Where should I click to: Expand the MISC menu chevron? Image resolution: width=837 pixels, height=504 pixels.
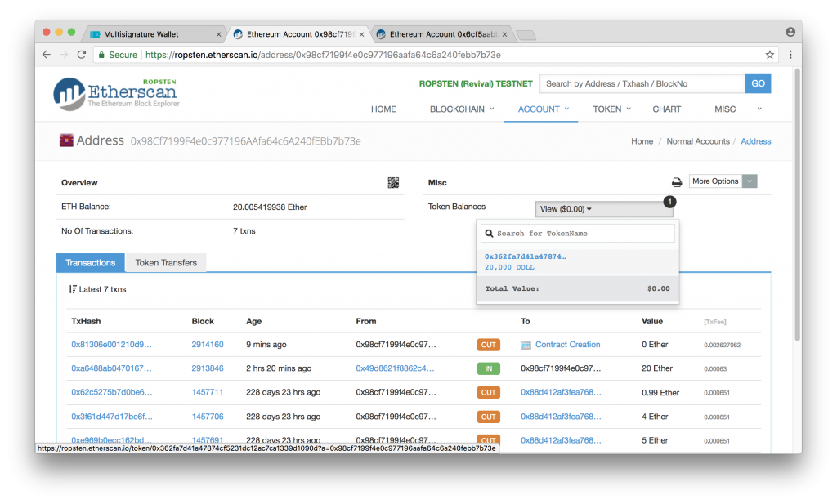pyautogui.click(x=759, y=109)
